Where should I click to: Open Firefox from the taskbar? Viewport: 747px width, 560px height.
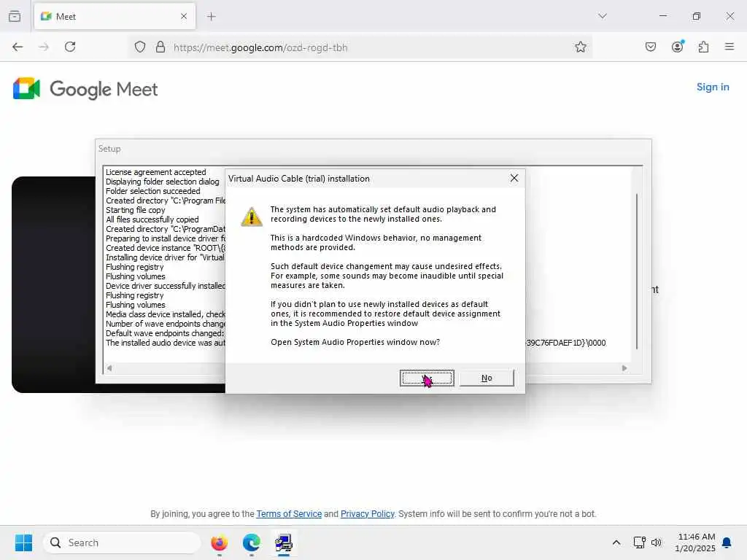pos(219,542)
